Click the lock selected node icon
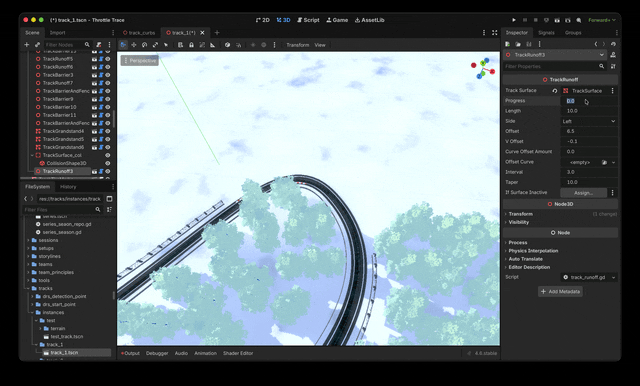This screenshot has width=640, height=386. coord(191,45)
